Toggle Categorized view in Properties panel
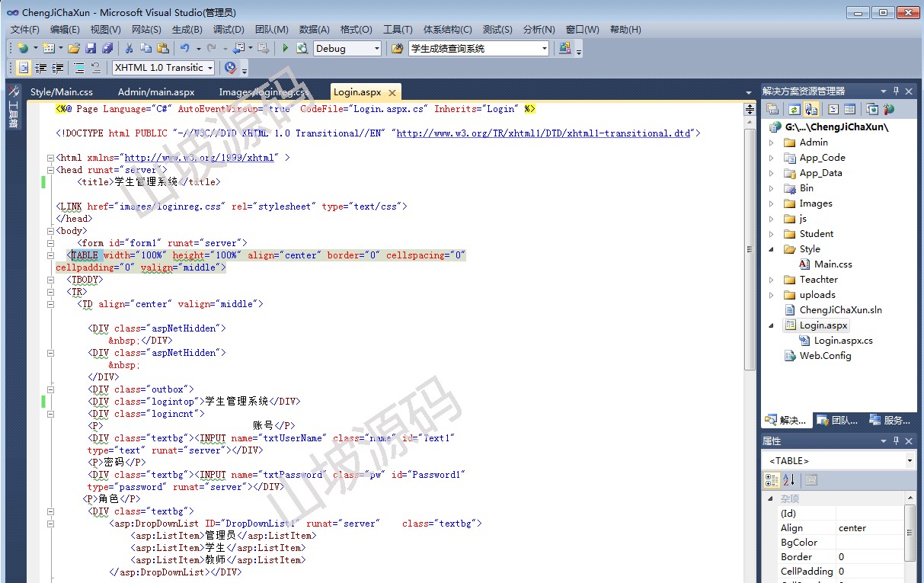Image resolution: width=924 pixels, height=583 pixels. [x=772, y=480]
